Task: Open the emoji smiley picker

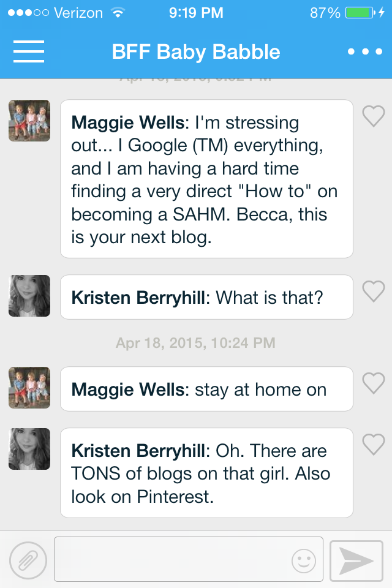Action: (303, 560)
